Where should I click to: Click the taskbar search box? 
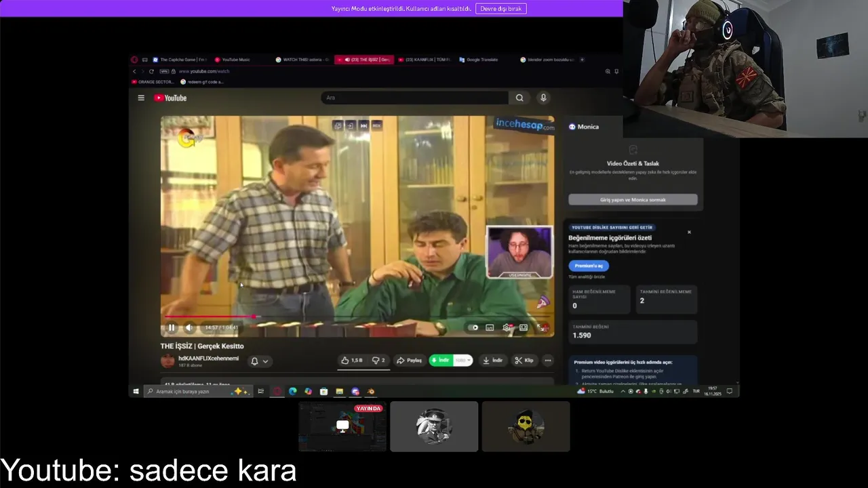coord(197,391)
